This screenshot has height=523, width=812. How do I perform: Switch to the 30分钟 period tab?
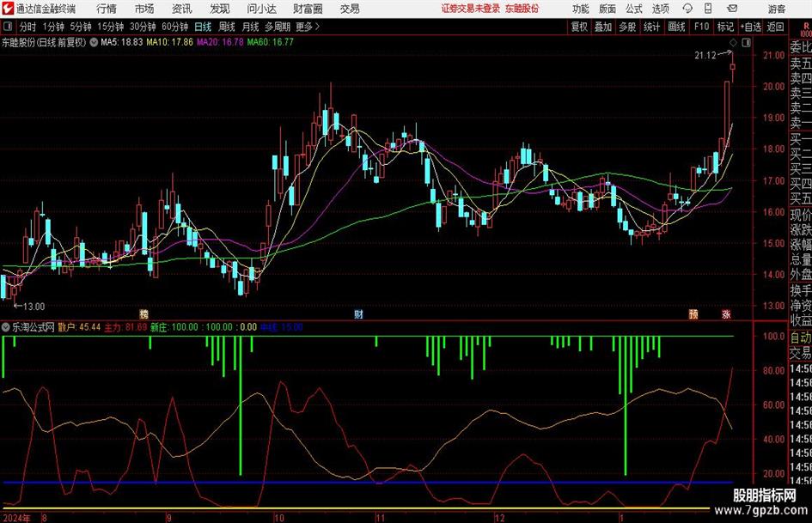[143, 27]
